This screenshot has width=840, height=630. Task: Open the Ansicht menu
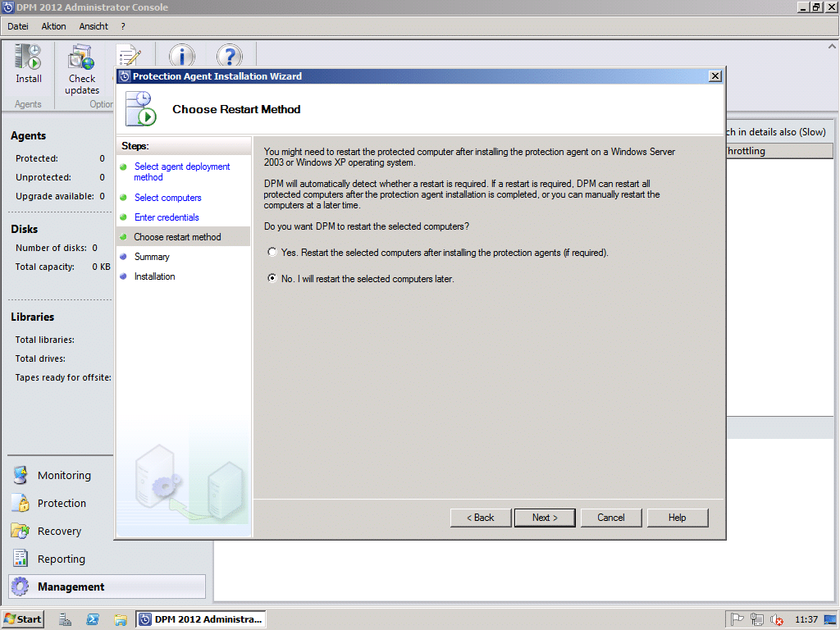(x=94, y=26)
